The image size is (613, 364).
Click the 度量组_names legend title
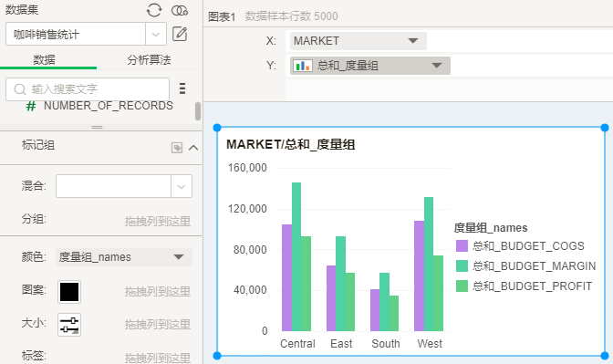(491, 227)
